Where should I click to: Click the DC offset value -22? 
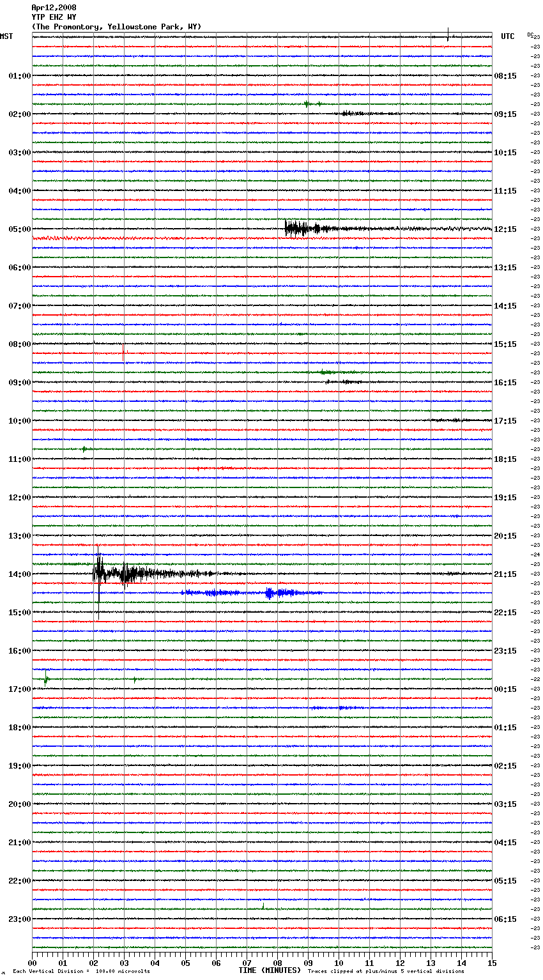point(535,679)
